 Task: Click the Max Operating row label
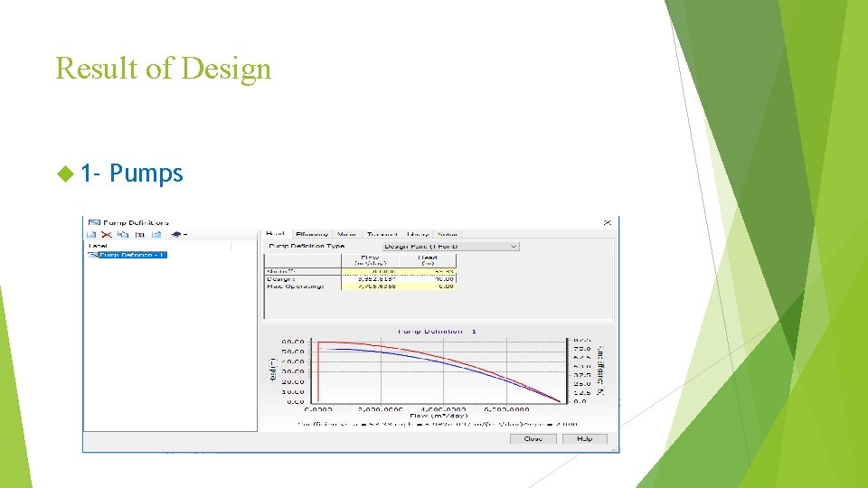[295, 286]
